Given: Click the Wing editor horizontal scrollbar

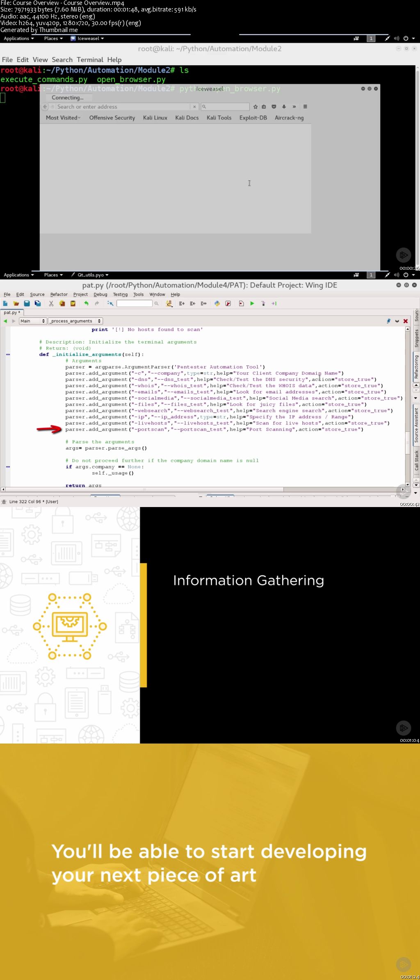Looking at the screenshot, I should click(204, 489).
